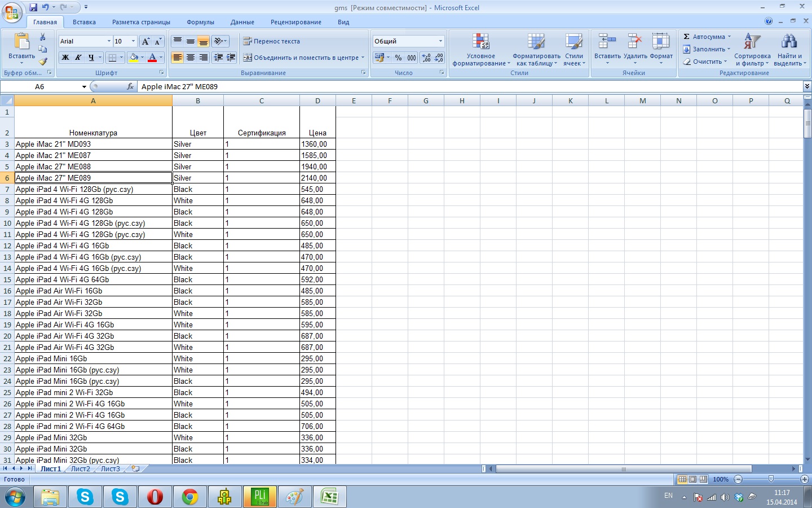Screen dimensions: 812x508
Task: Toggle bold 'Ж' formatting
Action: (x=65, y=58)
